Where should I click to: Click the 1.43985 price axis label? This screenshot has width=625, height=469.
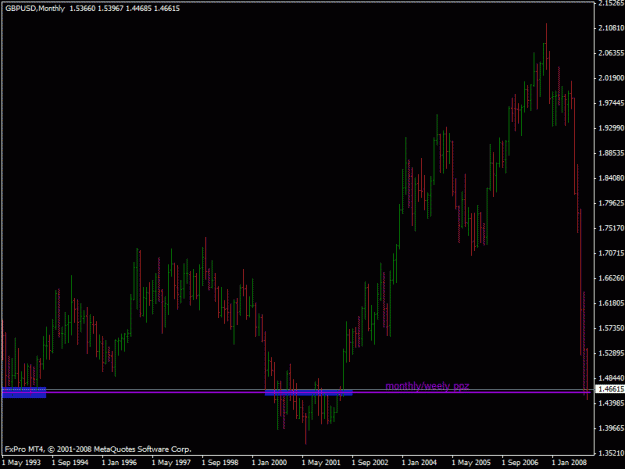pyautogui.click(x=611, y=403)
